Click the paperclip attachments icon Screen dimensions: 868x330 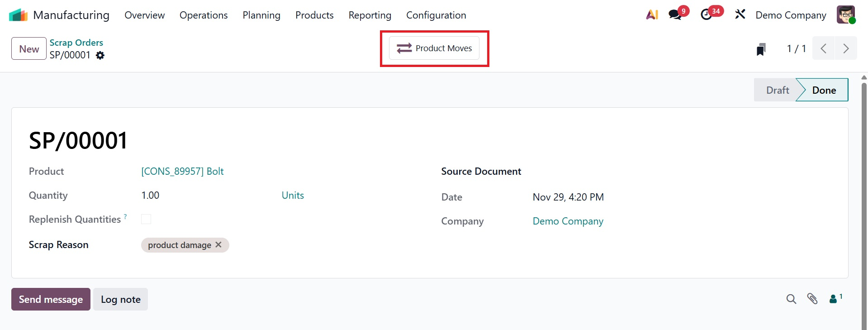pos(812,299)
